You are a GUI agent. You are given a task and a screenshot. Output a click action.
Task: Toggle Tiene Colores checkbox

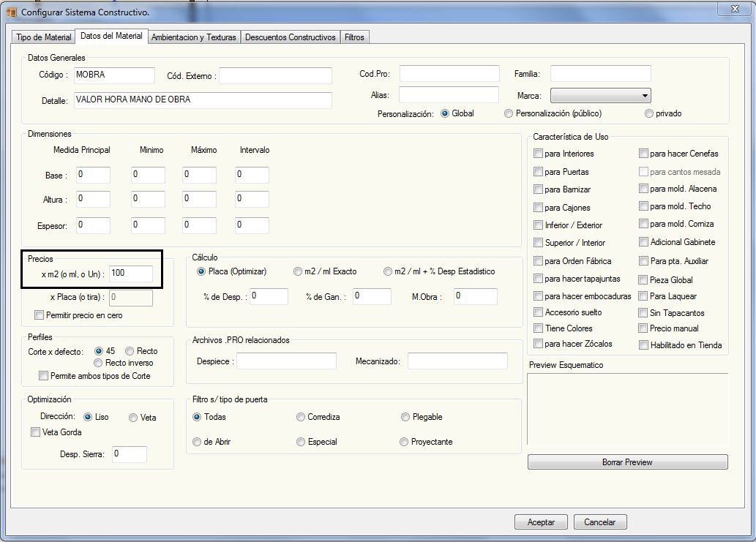538,328
